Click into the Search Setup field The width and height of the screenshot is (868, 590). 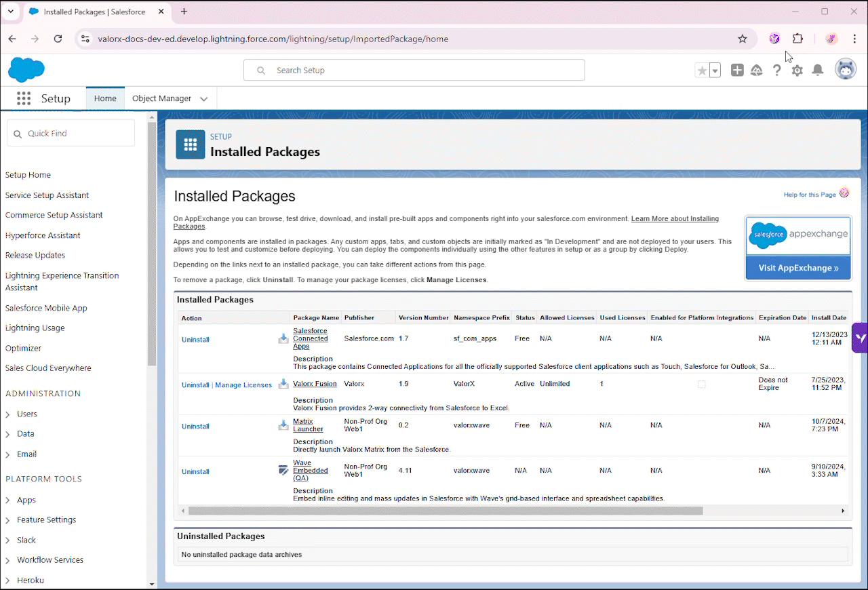pos(414,70)
